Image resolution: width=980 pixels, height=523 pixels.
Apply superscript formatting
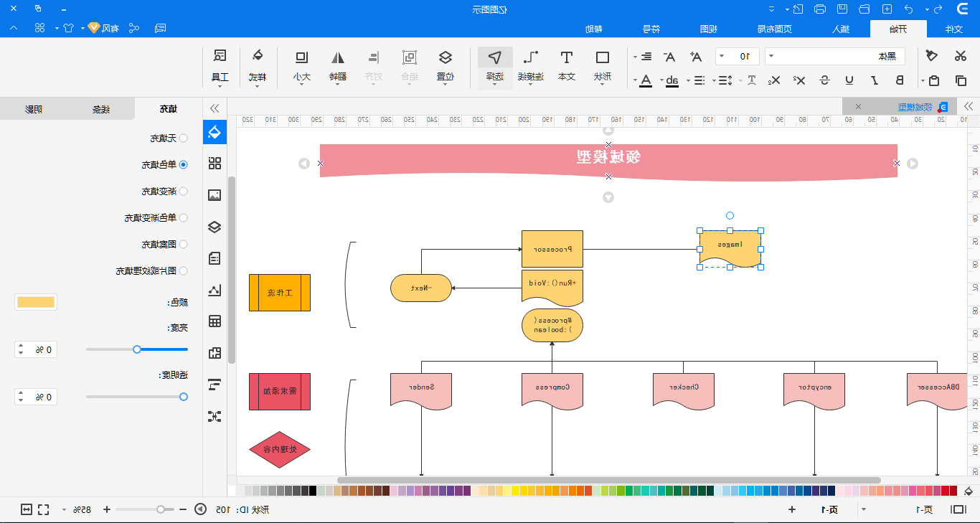[x=799, y=80]
